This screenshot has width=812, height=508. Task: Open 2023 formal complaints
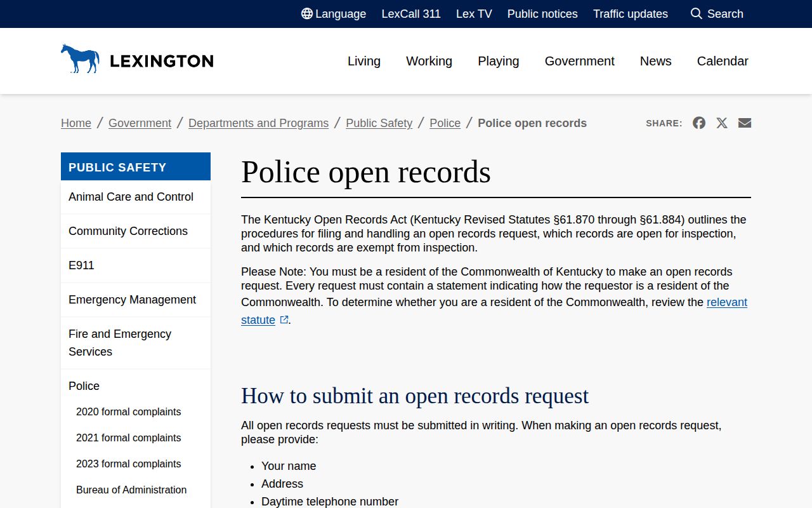coord(128,464)
